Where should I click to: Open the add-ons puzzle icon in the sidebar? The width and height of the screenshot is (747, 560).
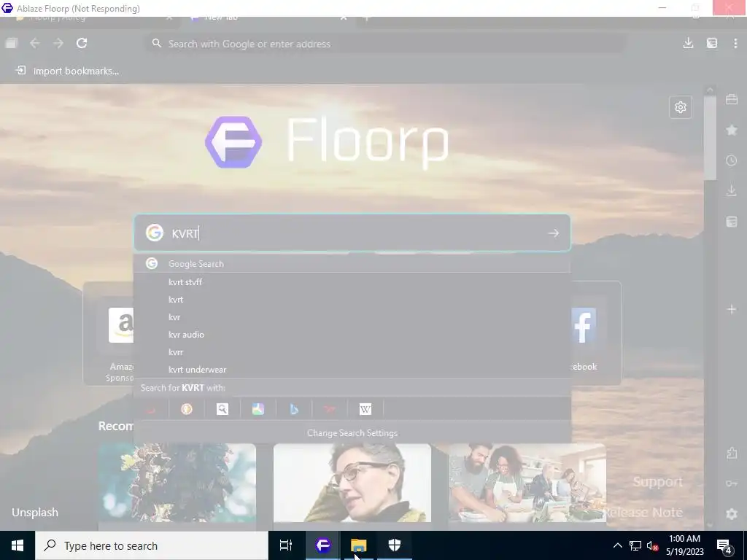point(732,453)
